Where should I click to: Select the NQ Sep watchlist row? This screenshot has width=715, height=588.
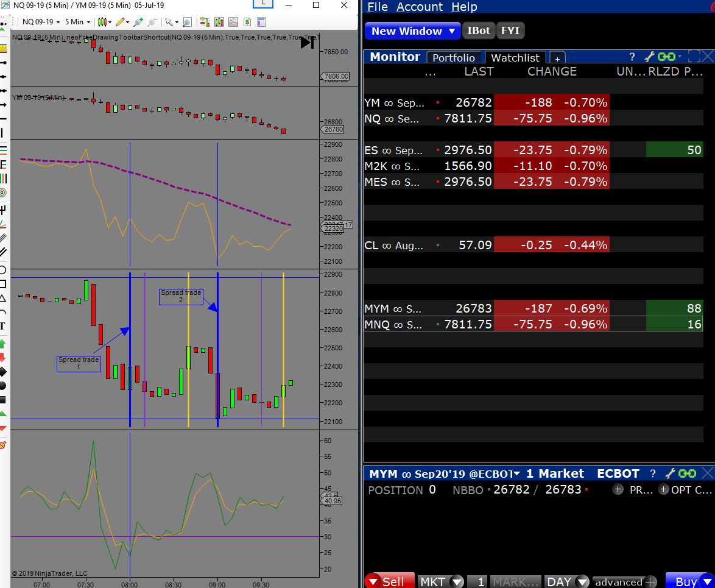(x=534, y=118)
